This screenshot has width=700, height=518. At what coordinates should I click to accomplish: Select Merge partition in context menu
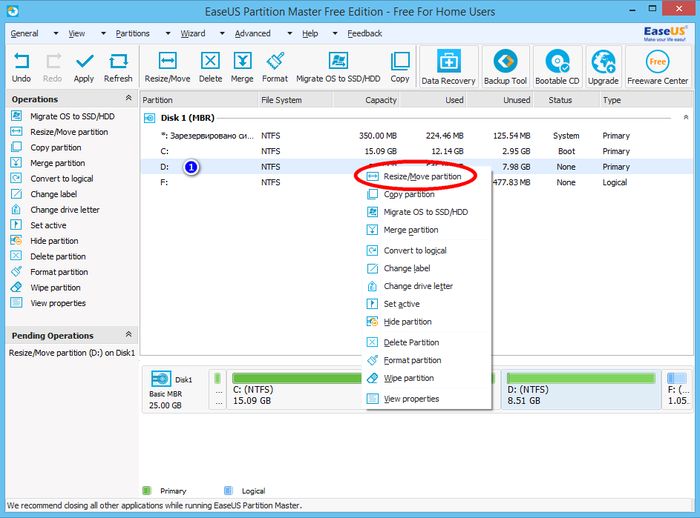point(426,230)
